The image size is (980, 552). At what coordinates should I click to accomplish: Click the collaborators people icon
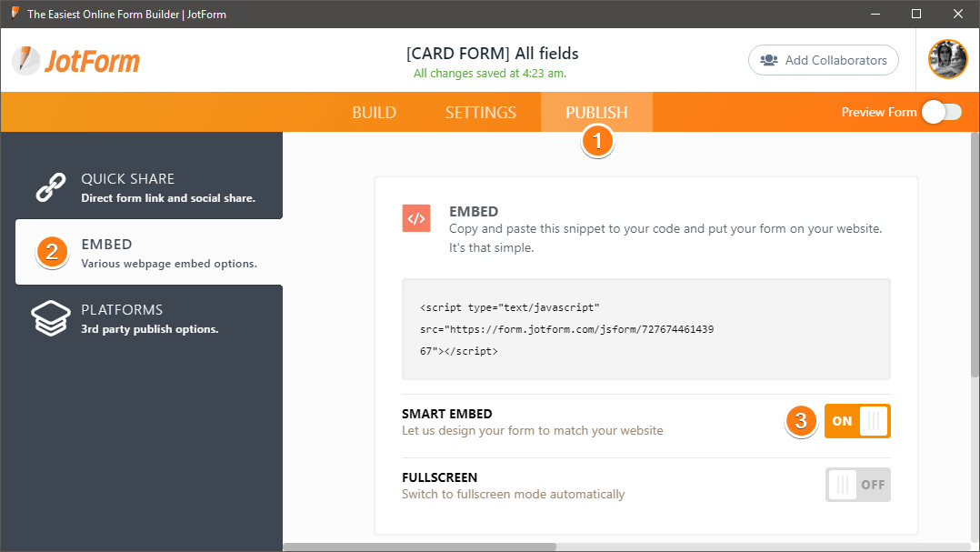tap(769, 60)
